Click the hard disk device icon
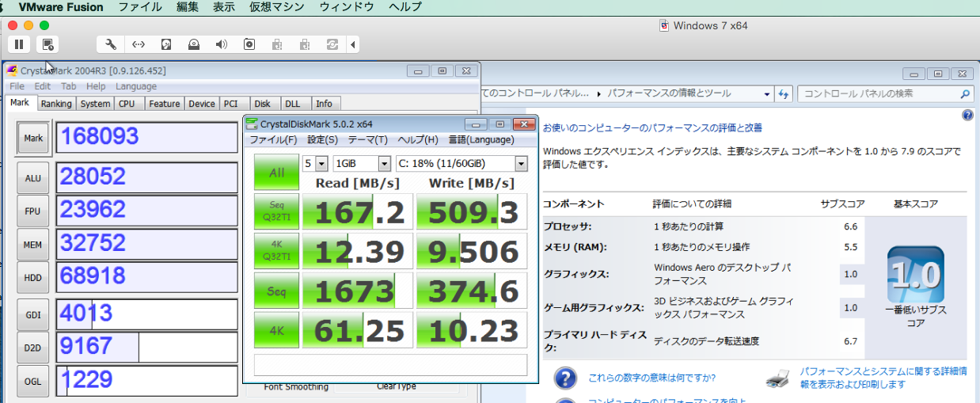The height and width of the screenshot is (403, 980). click(166, 44)
